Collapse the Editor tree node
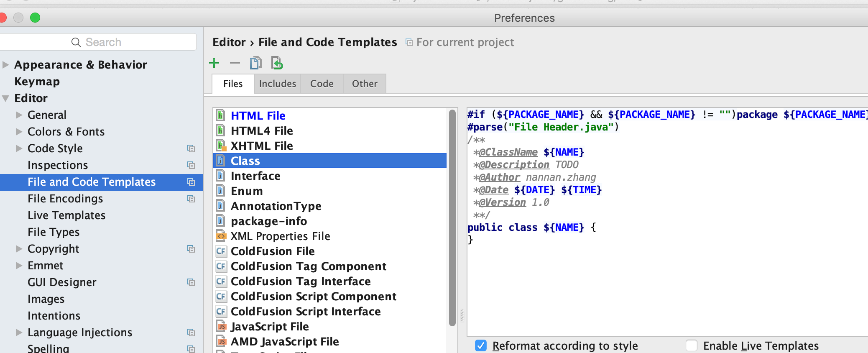Viewport: 868px width, 353px height. (6, 98)
